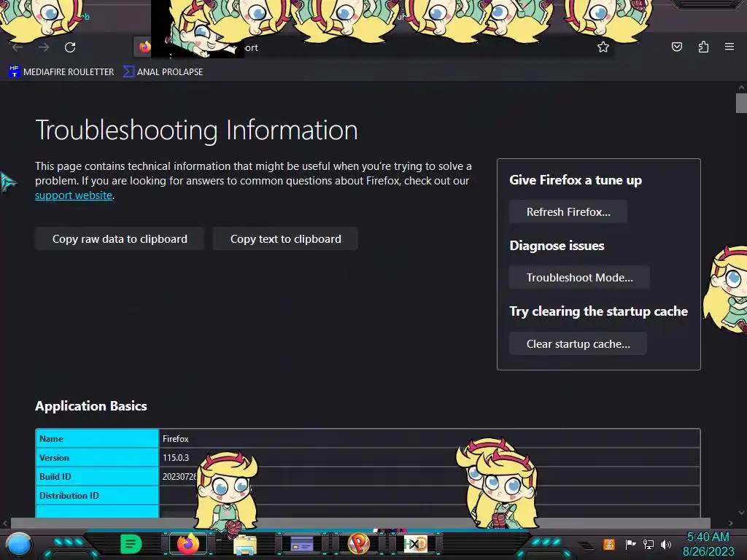Reload the page with the refresh icon
Screen dimensions: 747x560
[x=70, y=47]
